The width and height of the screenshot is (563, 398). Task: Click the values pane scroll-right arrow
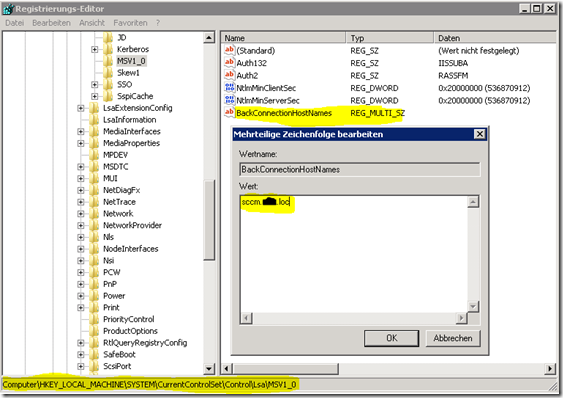550,369
